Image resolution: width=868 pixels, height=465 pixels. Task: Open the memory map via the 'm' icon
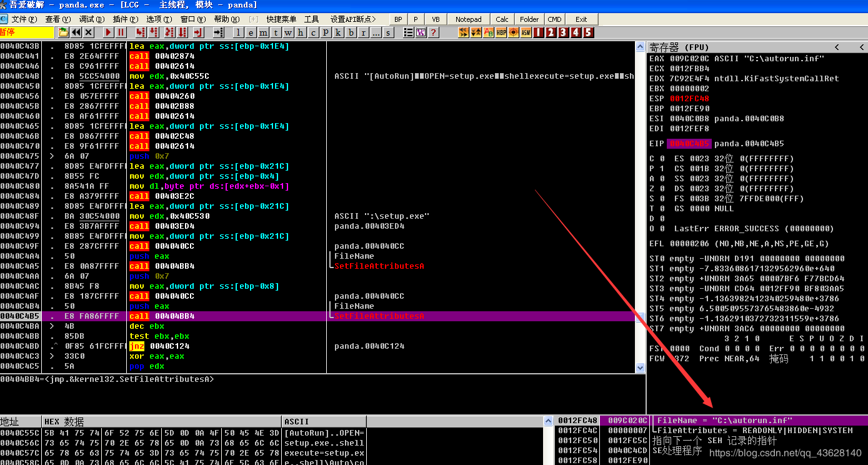tap(264, 32)
